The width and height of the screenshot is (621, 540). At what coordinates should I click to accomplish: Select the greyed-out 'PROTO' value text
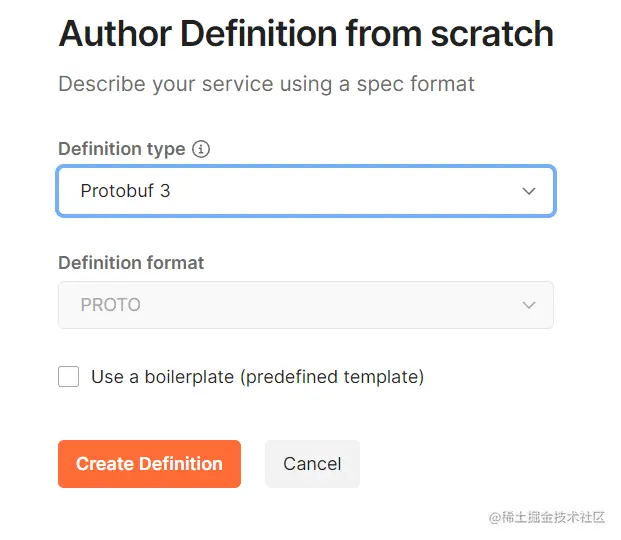click(110, 305)
